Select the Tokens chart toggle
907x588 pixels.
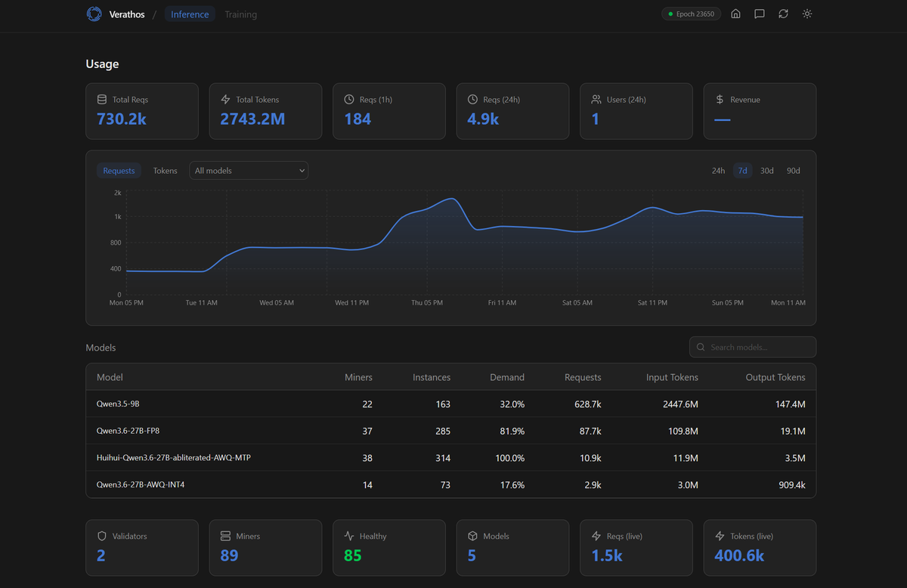point(166,171)
